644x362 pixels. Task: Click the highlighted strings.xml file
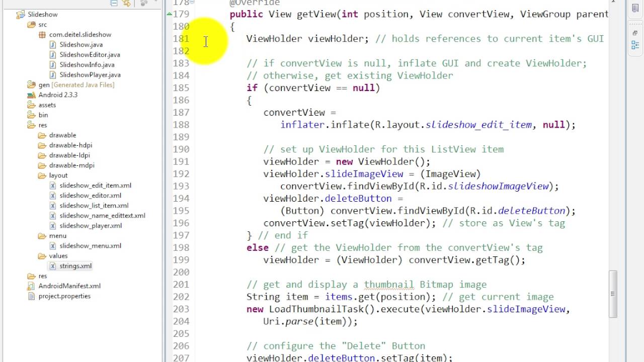click(75, 266)
